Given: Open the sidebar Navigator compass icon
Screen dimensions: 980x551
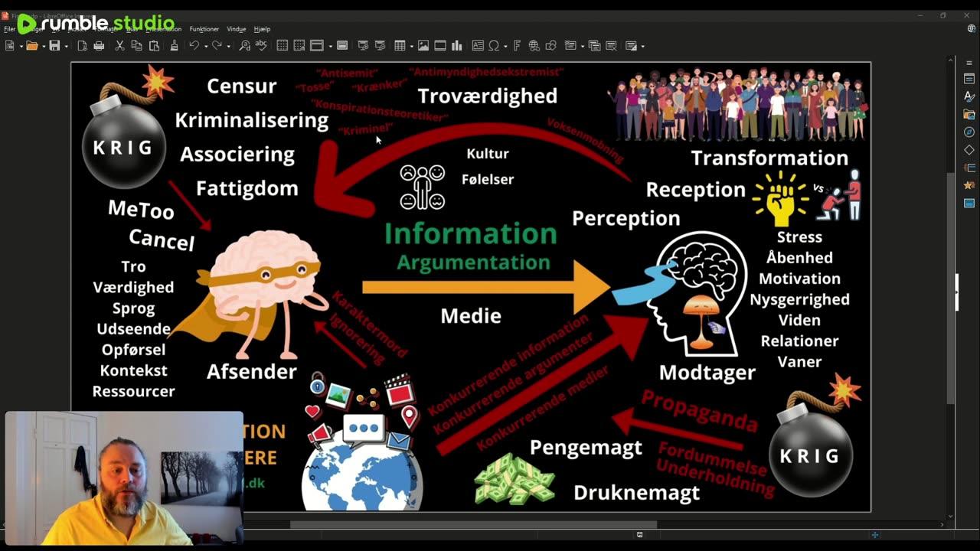Looking at the screenshot, I should coord(969,132).
